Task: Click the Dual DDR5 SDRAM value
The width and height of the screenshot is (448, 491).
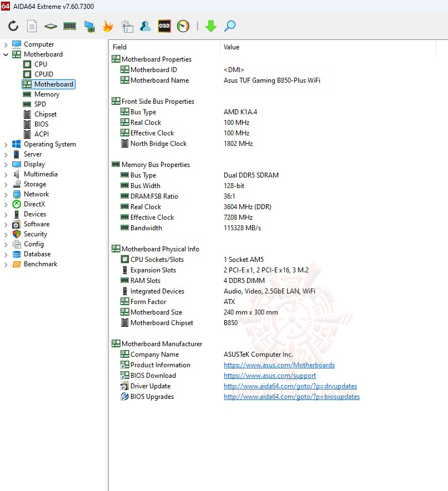Action: 251,175
